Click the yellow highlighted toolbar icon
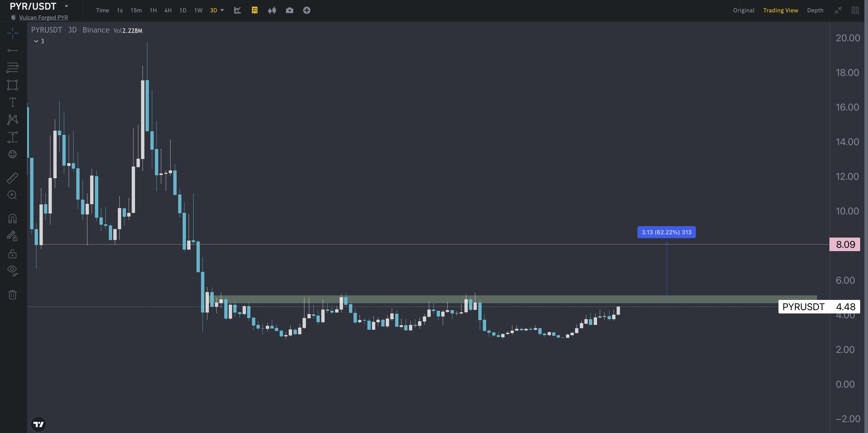This screenshot has width=868, height=433. point(255,11)
